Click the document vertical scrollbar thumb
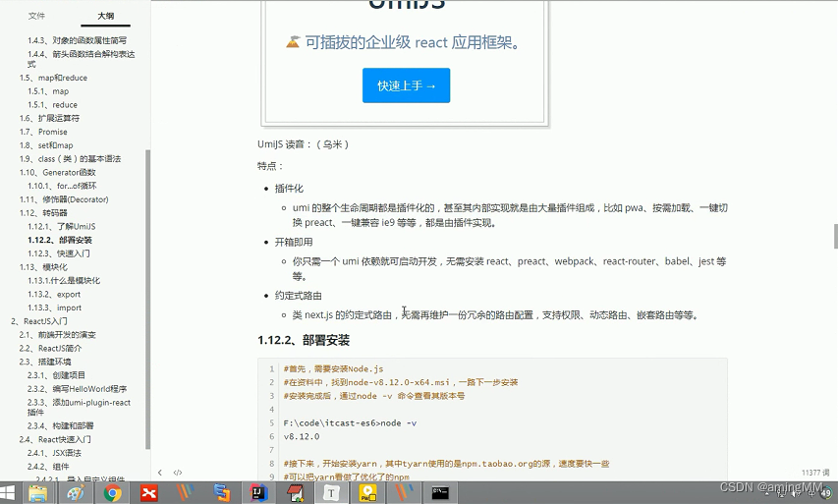The image size is (838, 504). [x=835, y=236]
